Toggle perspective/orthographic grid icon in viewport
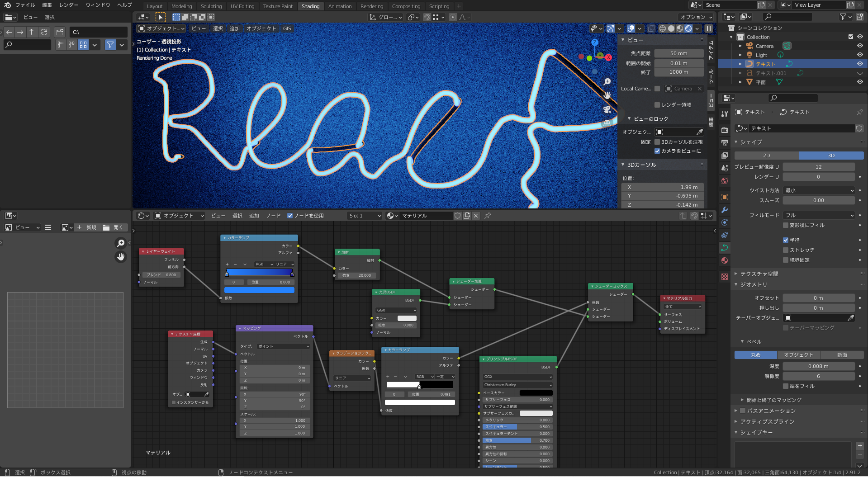This screenshot has height=477, width=868. point(607,123)
